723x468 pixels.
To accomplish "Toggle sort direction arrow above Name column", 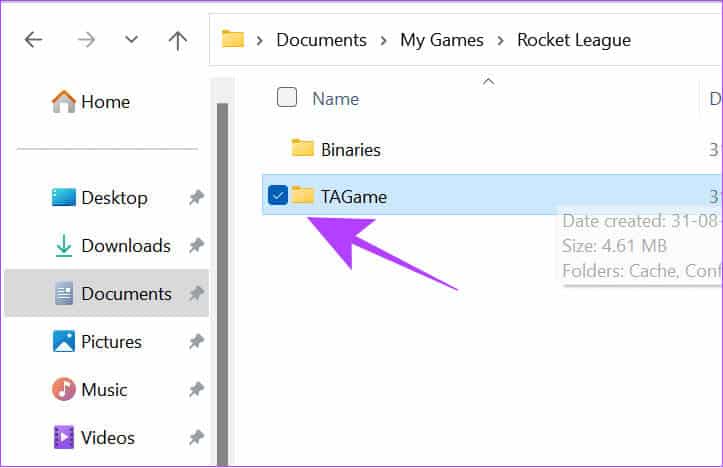I will (488, 82).
